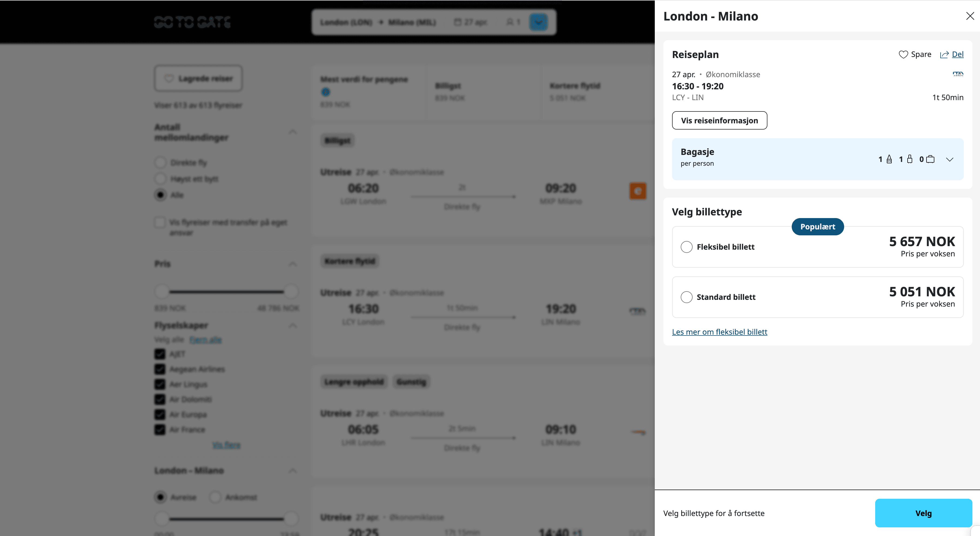The image size is (980, 536).
Task: Open Les mer om fleksibel billett link
Action: [x=719, y=332]
